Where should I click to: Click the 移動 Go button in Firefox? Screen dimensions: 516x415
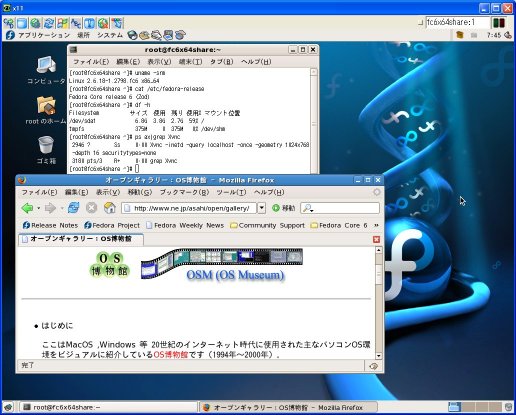284,208
